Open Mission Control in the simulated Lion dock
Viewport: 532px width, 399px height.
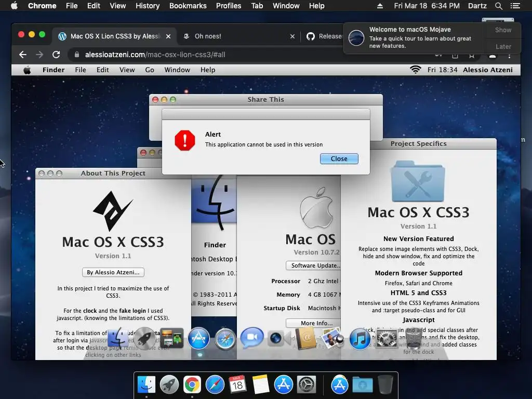coord(171,338)
